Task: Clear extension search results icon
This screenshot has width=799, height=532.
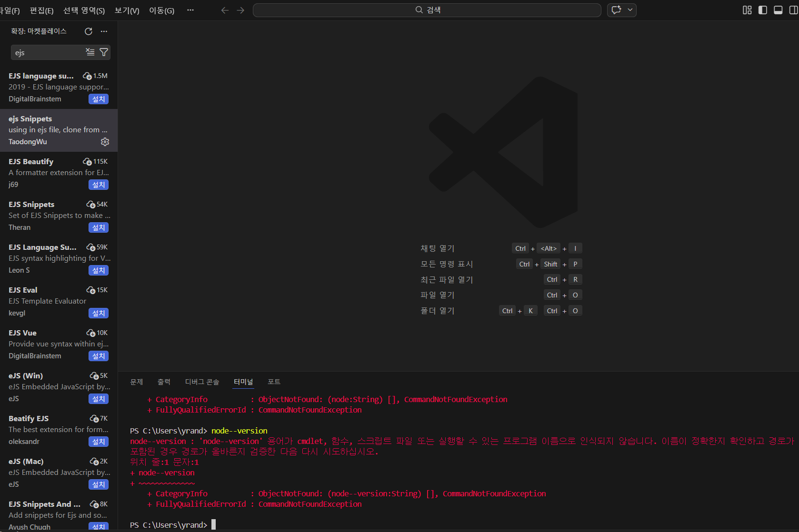Action: 90,52
